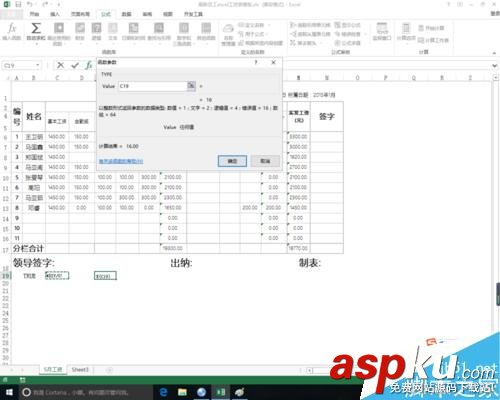
Task: Switch to the 数据 (Data) tab
Action: pyautogui.click(x=126, y=14)
